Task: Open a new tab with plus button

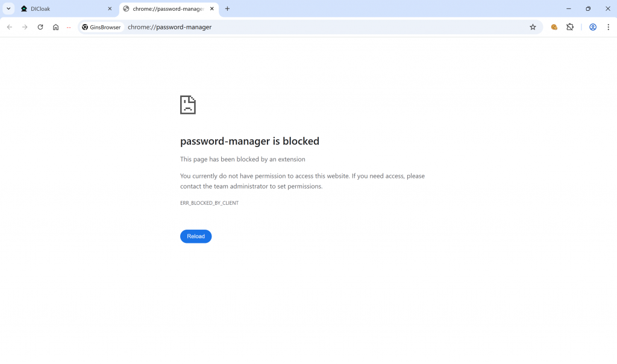Action: pos(227,9)
